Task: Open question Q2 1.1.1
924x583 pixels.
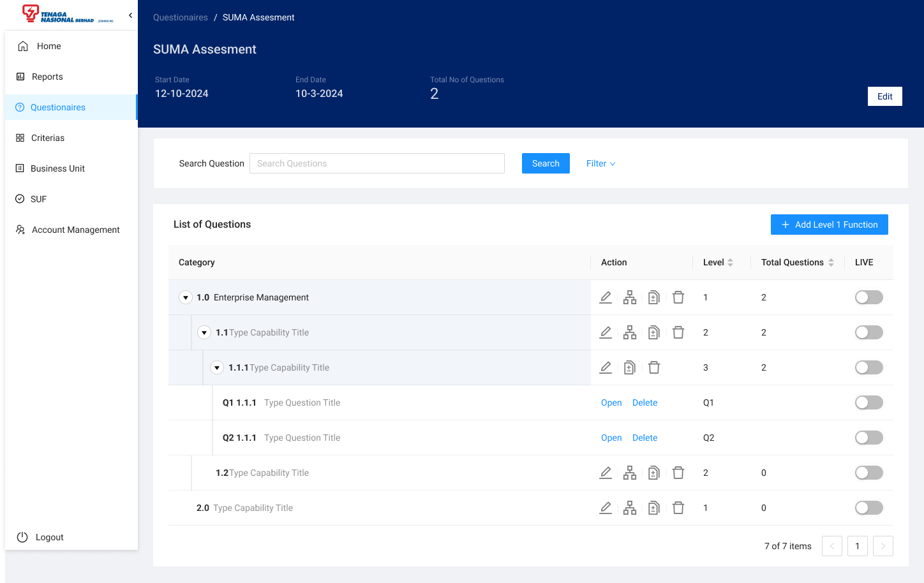Action: (x=611, y=438)
